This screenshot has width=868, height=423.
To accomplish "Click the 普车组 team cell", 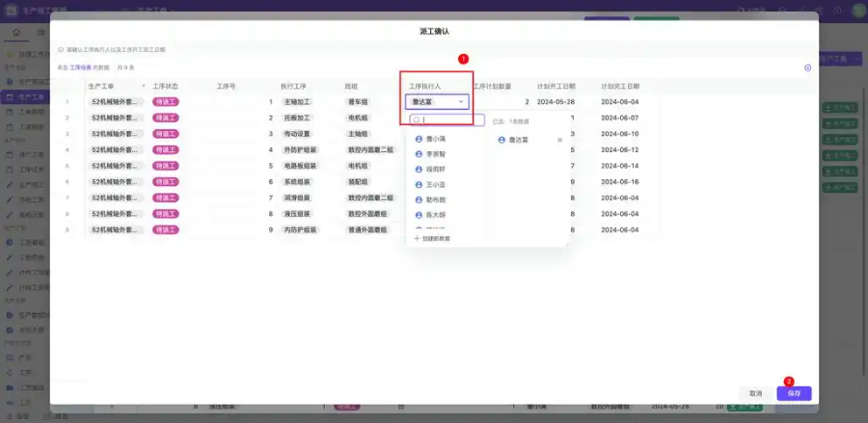I will click(358, 102).
